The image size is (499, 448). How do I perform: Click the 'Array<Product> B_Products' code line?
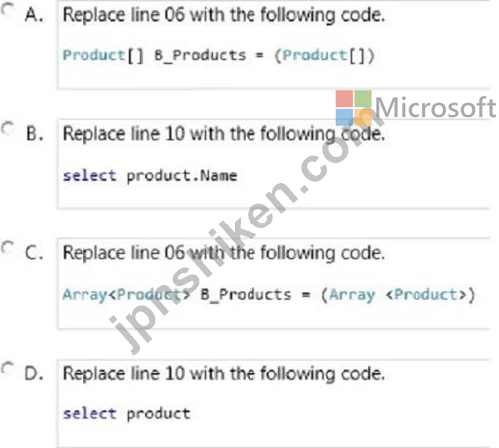tap(268, 295)
